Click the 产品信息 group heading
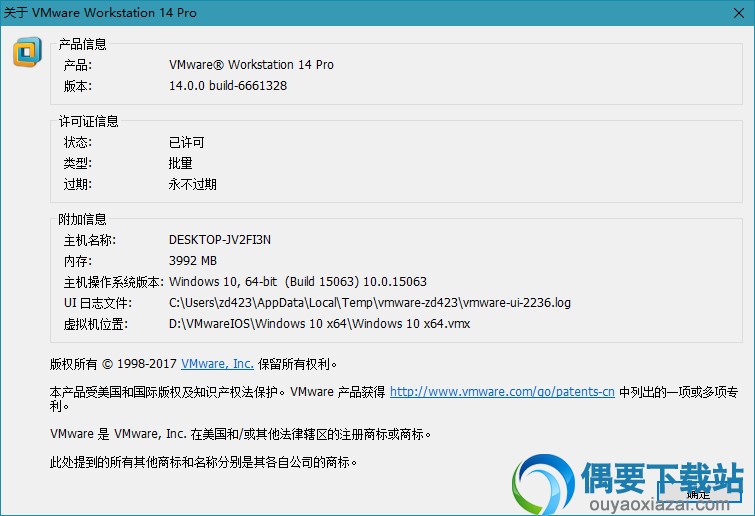This screenshot has height=516, width=755. (x=82, y=44)
